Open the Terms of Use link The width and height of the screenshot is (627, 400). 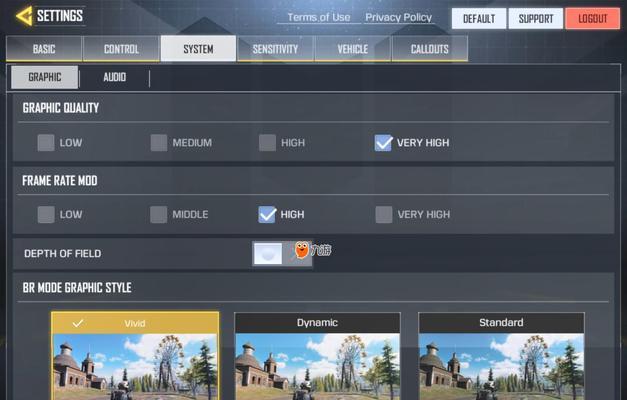coord(318,17)
